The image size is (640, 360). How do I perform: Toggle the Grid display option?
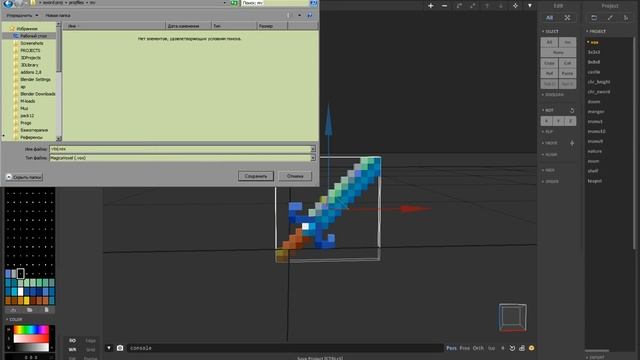91,350
